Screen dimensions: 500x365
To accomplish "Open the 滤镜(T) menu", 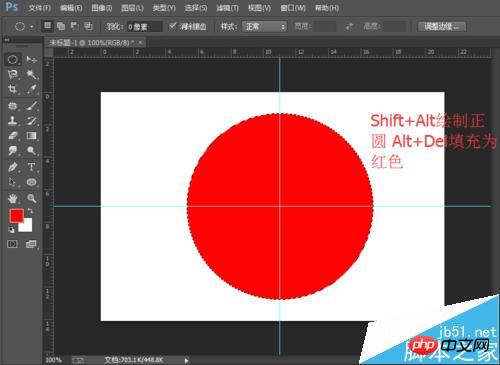I will tap(228, 8).
